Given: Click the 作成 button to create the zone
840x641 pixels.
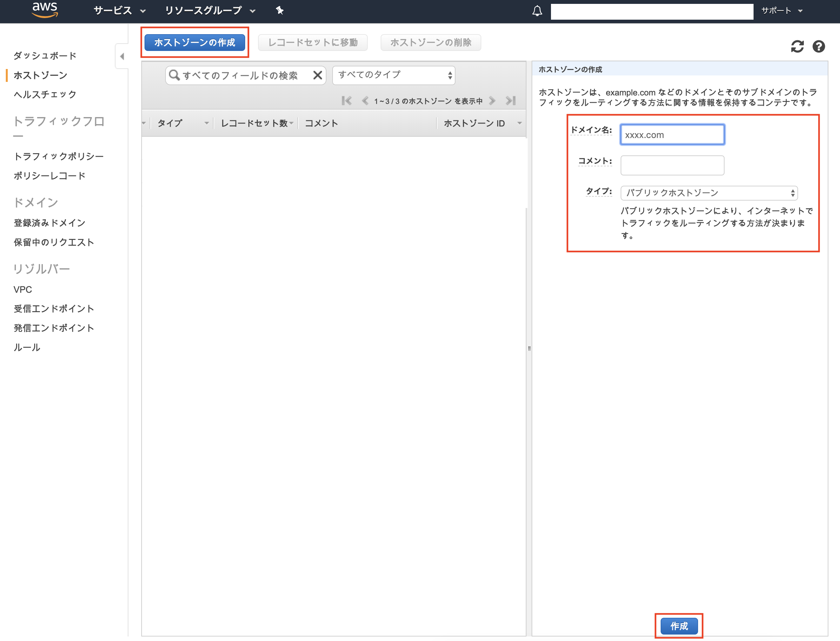Looking at the screenshot, I should 679,626.
